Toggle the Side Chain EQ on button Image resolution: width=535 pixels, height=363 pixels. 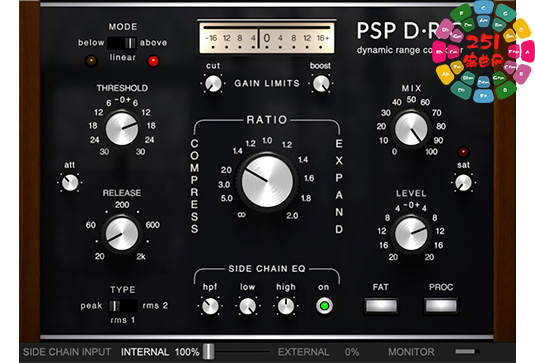click(x=324, y=306)
